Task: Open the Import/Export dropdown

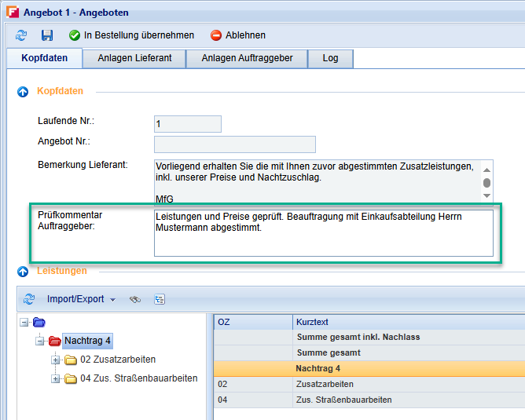Action: pos(81,299)
